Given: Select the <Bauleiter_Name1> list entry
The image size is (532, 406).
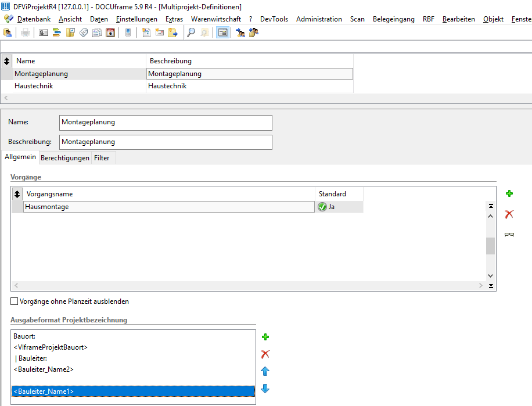Looking at the screenshot, I should tap(133, 391).
